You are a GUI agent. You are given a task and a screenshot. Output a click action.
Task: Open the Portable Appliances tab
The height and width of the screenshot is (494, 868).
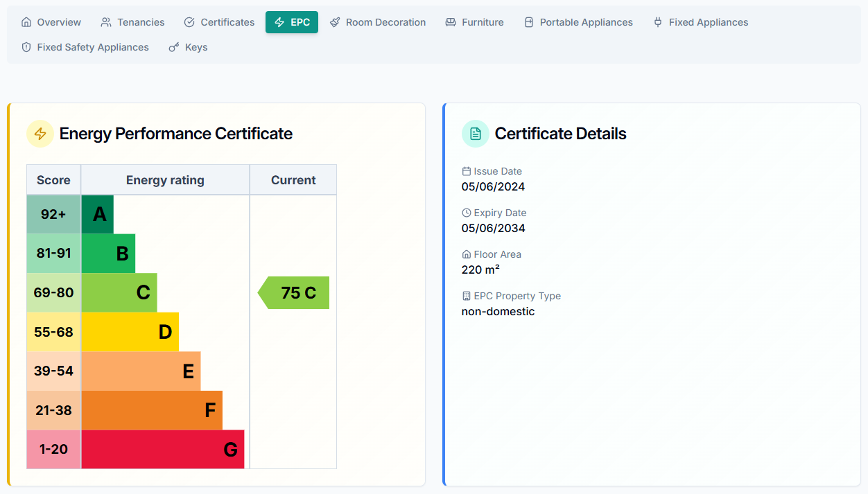click(x=578, y=21)
